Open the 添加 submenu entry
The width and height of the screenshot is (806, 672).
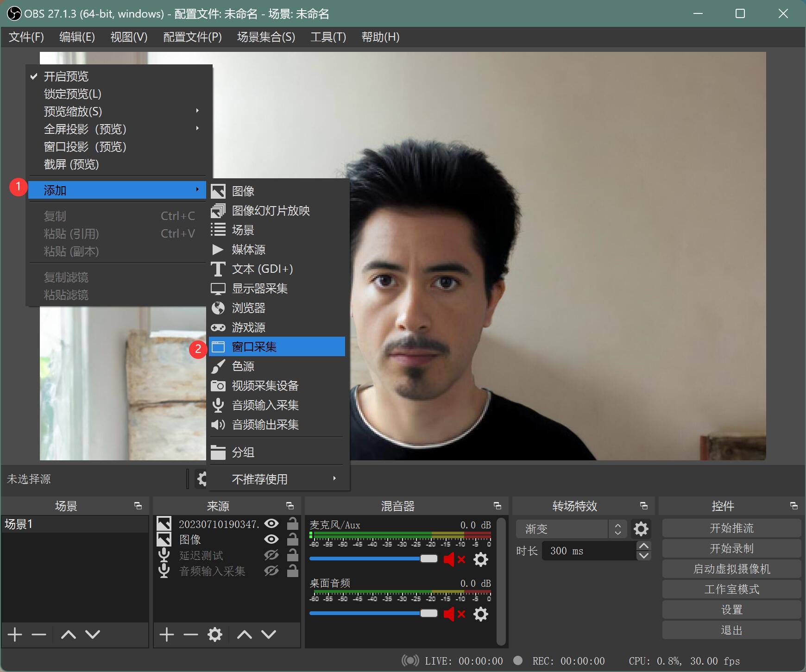pyautogui.click(x=117, y=190)
